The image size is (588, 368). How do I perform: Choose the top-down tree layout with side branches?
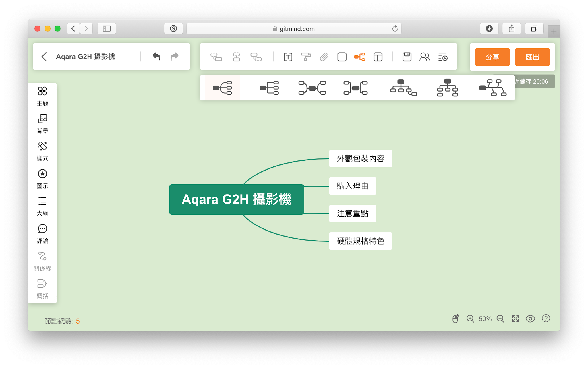coord(403,88)
